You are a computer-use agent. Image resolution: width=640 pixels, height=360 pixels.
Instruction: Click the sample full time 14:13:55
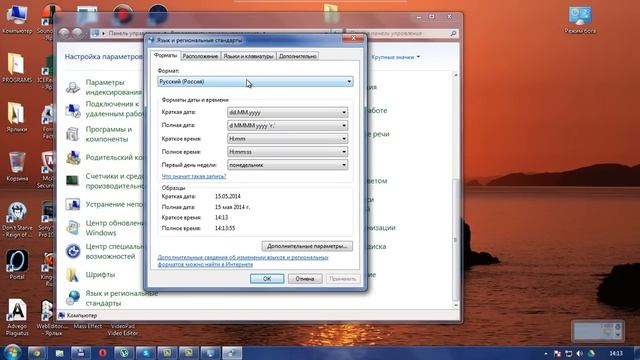[x=225, y=228]
